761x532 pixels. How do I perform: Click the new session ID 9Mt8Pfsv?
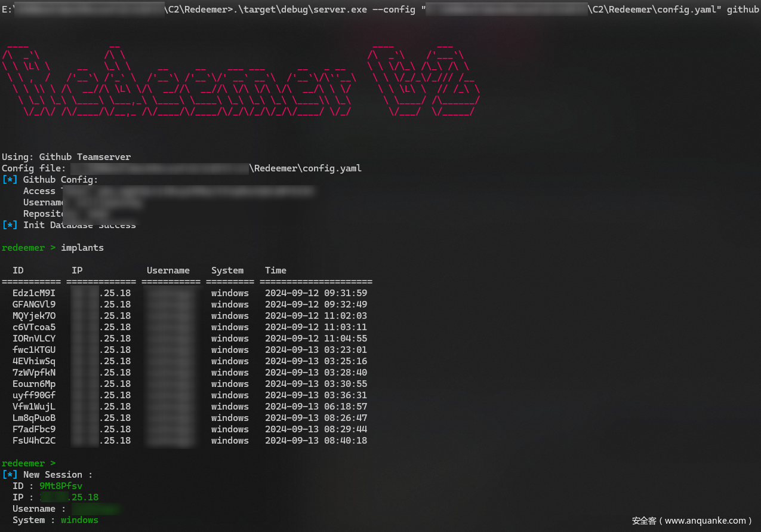pyautogui.click(x=61, y=486)
